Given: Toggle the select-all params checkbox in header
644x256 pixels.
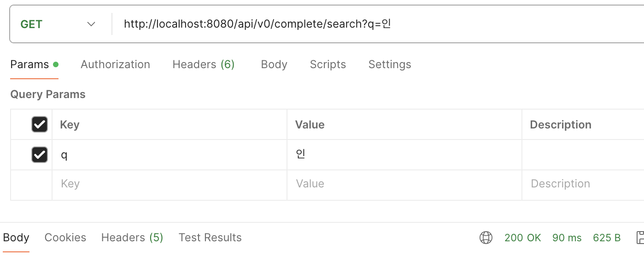Looking at the screenshot, I should (39, 124).
